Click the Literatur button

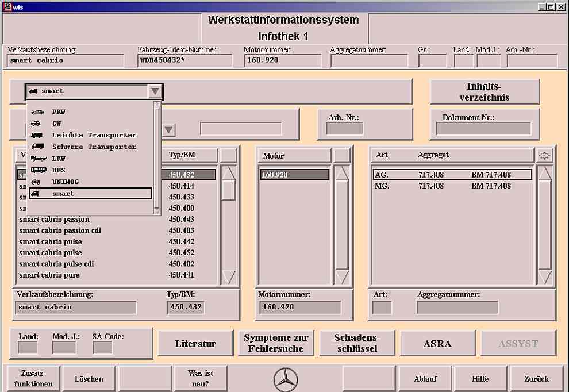coord(195,343)
